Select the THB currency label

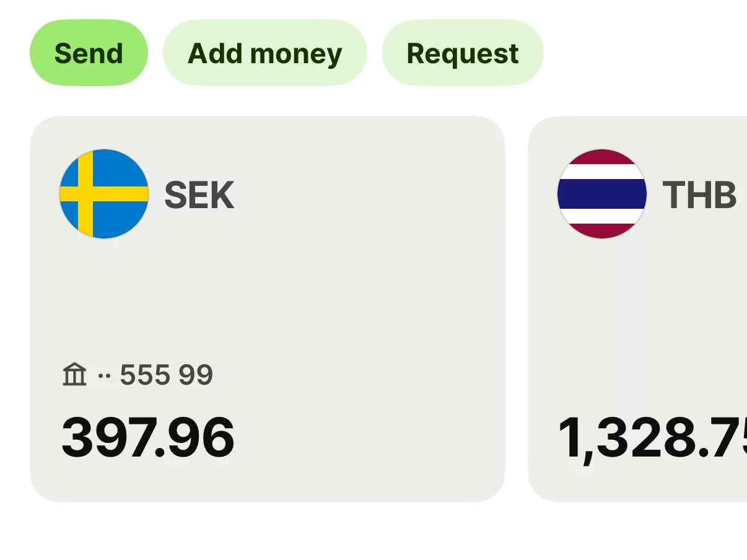tap(699, 195)
